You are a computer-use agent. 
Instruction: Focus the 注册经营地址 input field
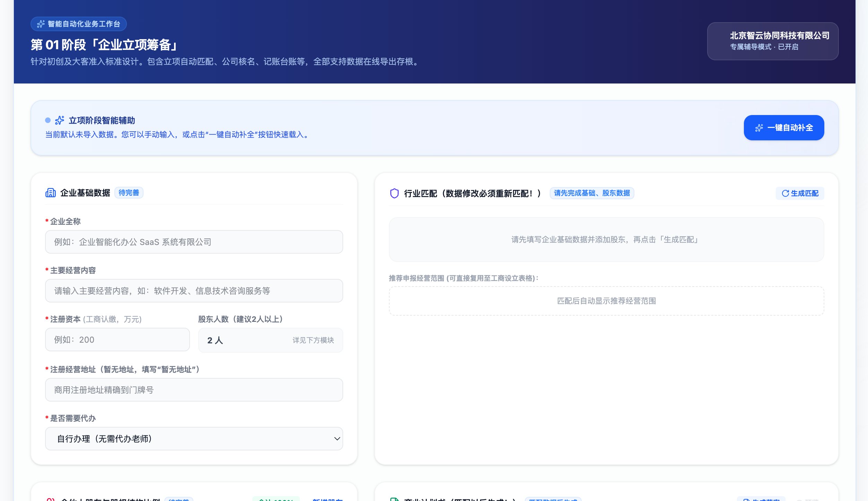(194, 390)
